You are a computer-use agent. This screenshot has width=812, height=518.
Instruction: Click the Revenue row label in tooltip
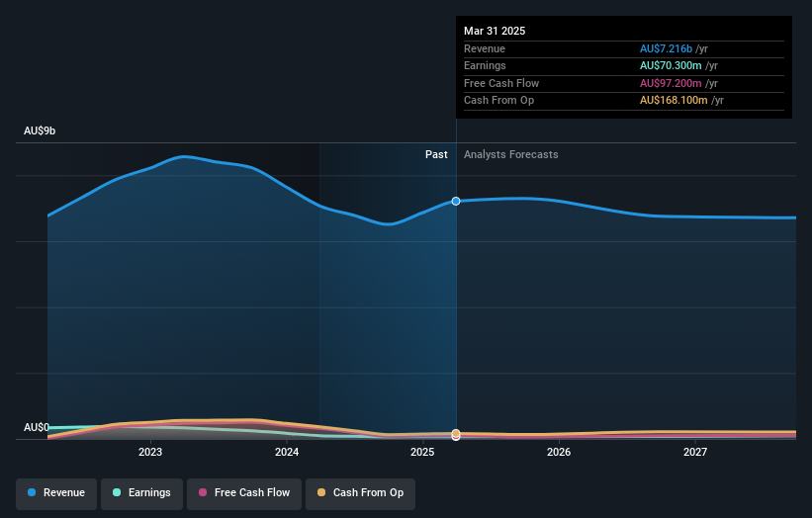(485, 48)
